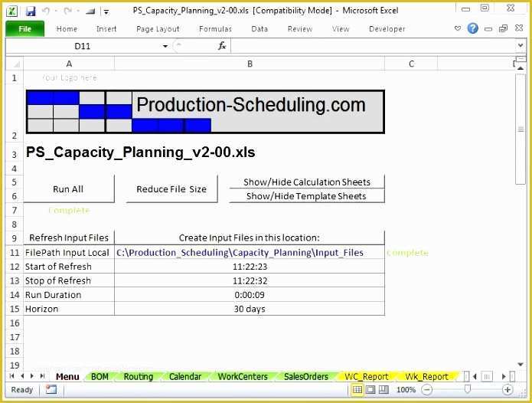The image size is (532, 403).
Task: Click first sheet navigation arrow
Action: (12, 376)
